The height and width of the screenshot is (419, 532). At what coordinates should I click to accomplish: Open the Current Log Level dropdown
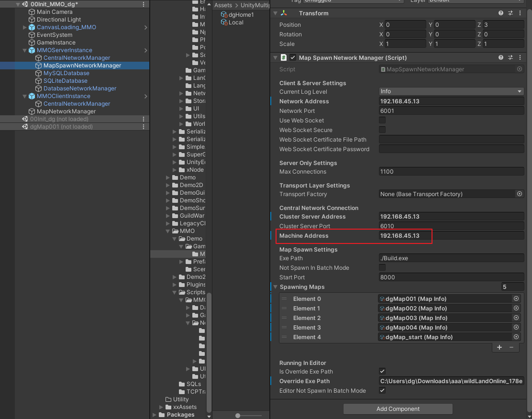point(451,91)
